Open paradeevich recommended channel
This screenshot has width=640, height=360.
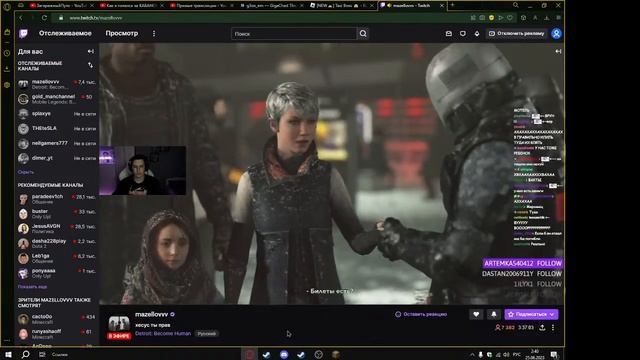click(57, 199)
